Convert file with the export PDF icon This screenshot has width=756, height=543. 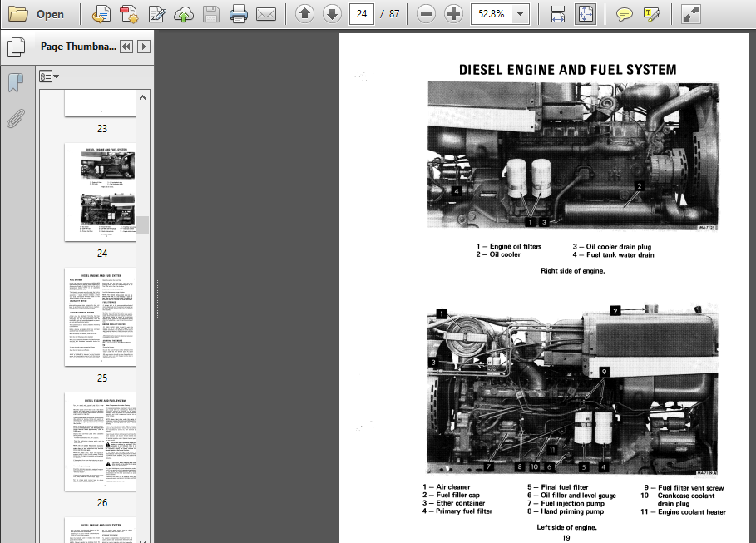[101, 14]
